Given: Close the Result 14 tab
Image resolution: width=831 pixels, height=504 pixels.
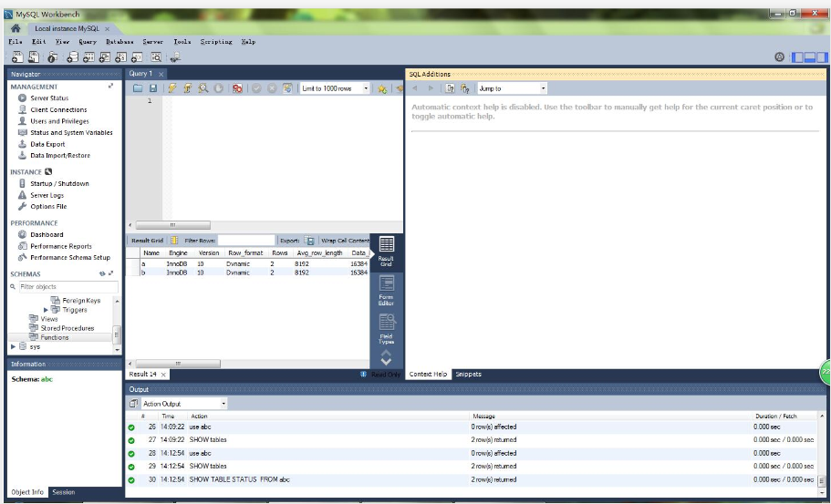Looking at the screenshot, I should pyautogui.click(x=163, y=375).
